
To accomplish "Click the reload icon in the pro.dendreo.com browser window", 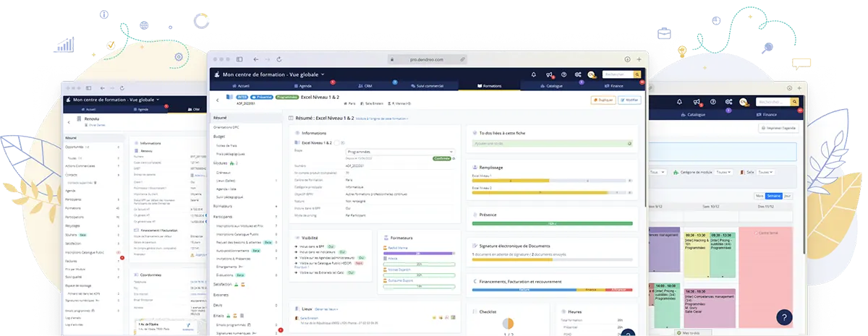I will [x=280, y=59].
